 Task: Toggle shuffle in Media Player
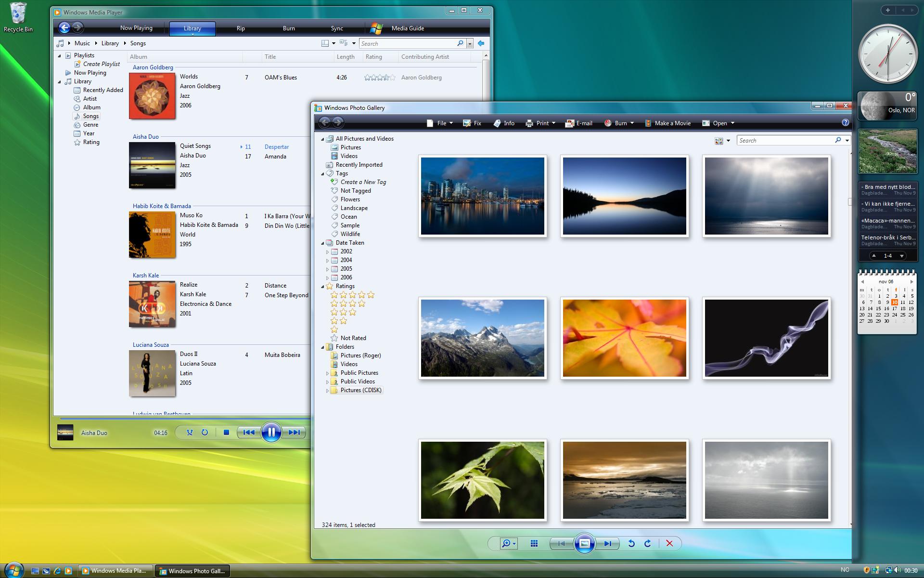[190, 433]
